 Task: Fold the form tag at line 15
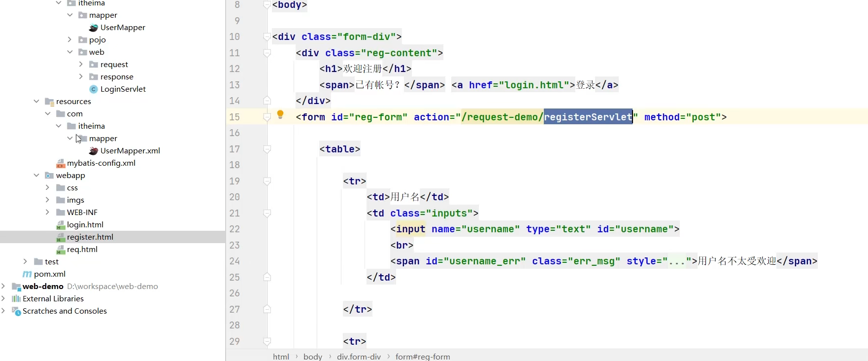pyautogui.click(x=267, y=117)
